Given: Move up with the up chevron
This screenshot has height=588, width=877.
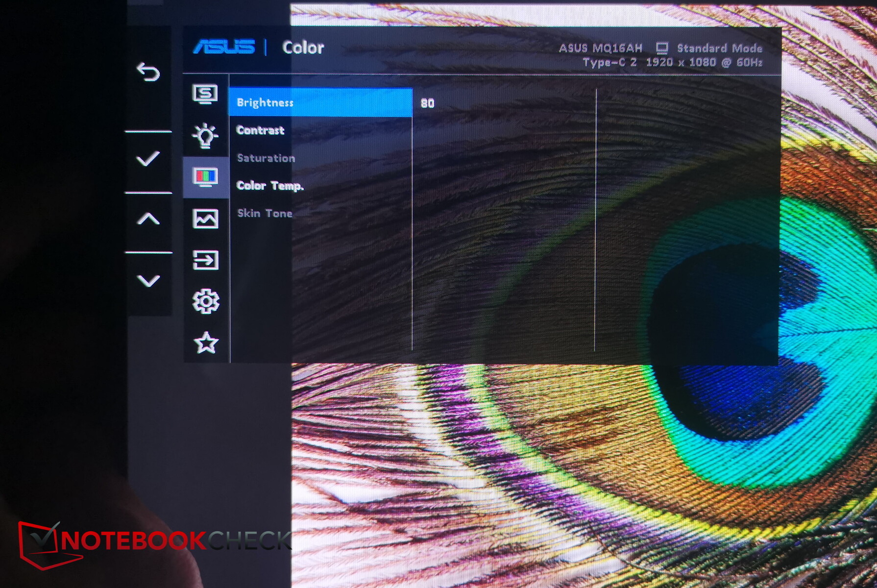Looking at the screenshot, I should 148,219.
